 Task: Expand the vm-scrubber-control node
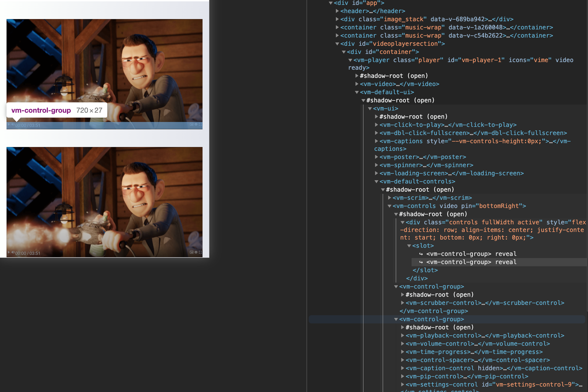click(403, 303)
